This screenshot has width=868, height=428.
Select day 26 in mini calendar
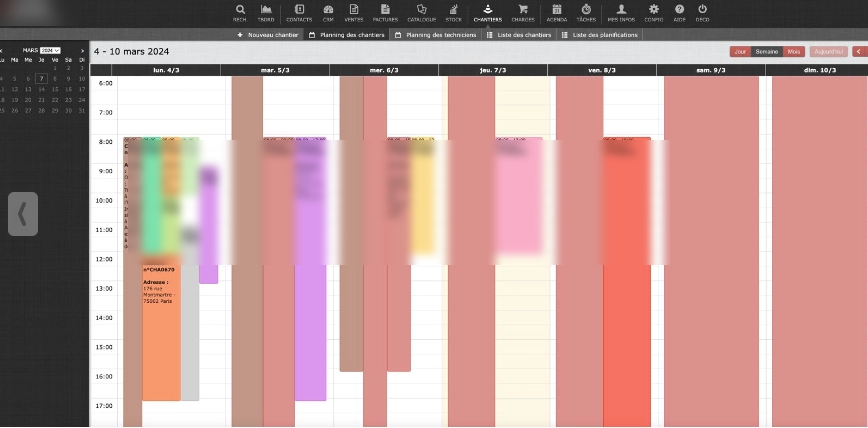click(15, 110)
